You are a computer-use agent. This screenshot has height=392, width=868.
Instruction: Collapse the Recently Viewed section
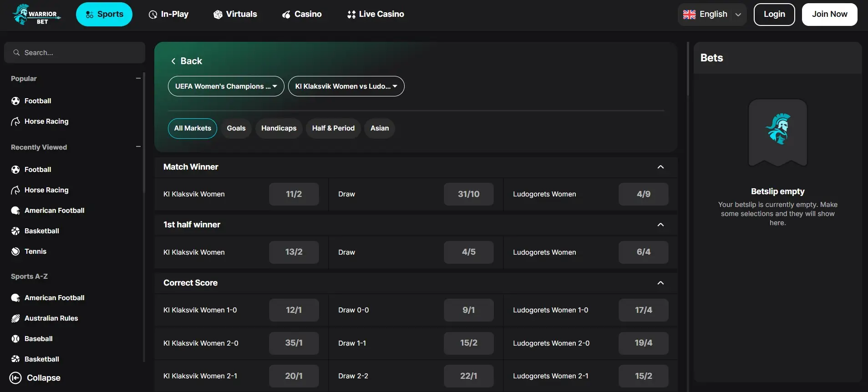tap(138, 147)
